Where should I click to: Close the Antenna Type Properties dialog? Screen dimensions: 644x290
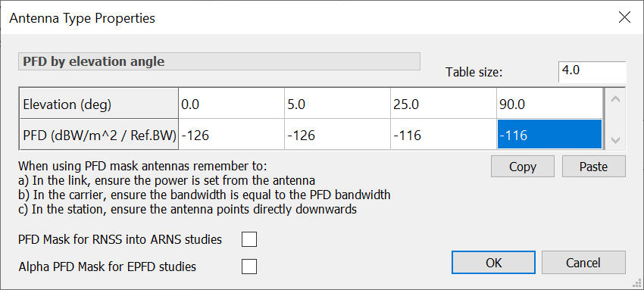pyautogui.click(x=624, y=17)
